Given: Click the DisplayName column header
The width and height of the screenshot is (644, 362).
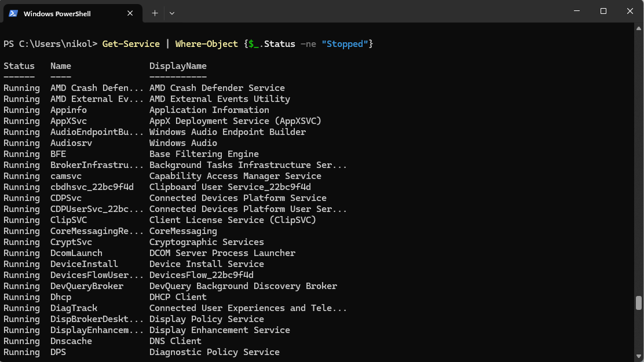Looking at the screenshot, I should tap(178, 66).
